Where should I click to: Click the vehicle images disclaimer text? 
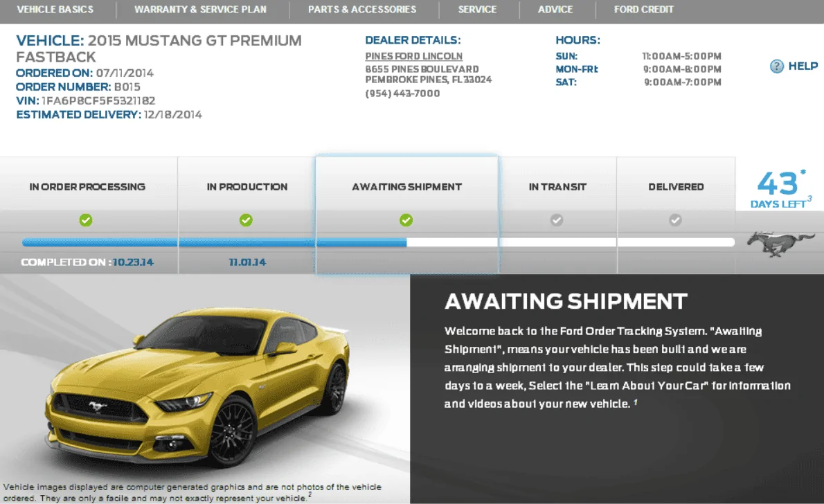[192, 492]
